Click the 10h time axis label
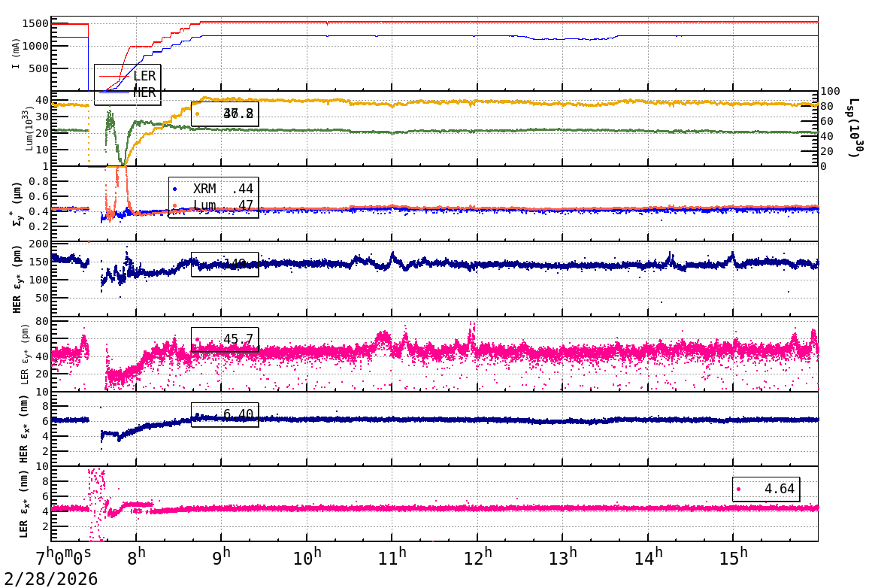The image size is (872, 588). point(307,557)
